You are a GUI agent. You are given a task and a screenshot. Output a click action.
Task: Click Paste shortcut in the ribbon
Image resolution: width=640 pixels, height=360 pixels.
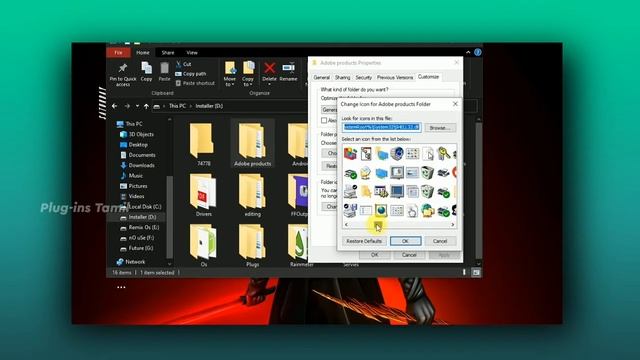195,83
